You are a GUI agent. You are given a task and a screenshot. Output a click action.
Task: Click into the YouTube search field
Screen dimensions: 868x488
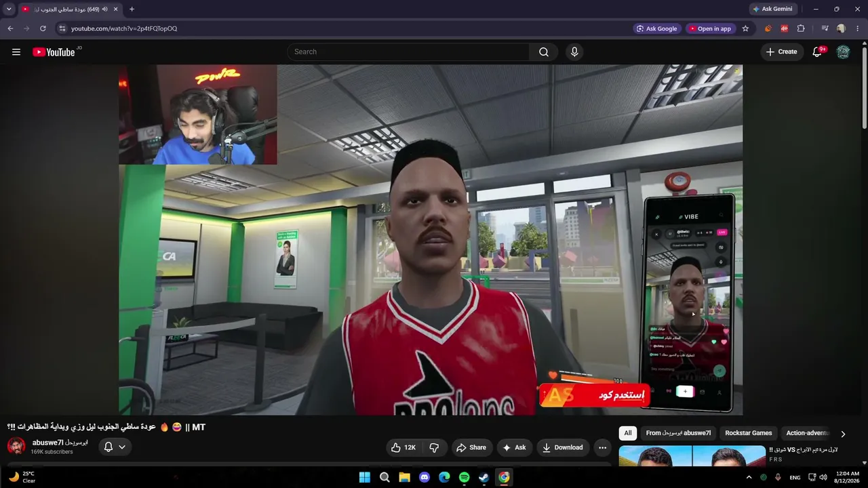[409, 52]
